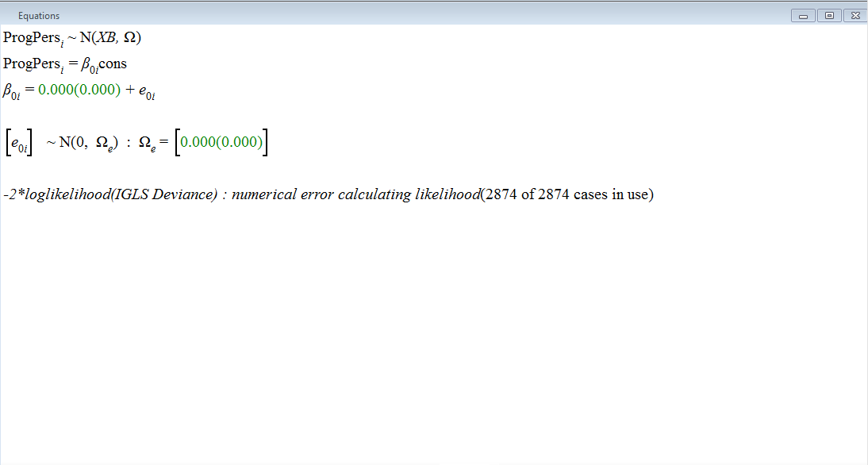Click the green variance estimate inside Ωe matrix
This screenshot has height=465, width=868.
[221, 143]
